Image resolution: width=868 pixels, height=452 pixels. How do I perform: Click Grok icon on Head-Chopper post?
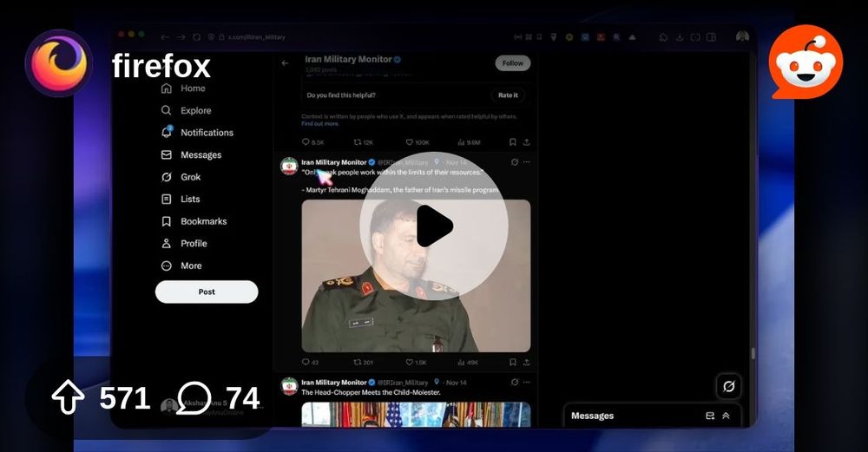point(514,383)
